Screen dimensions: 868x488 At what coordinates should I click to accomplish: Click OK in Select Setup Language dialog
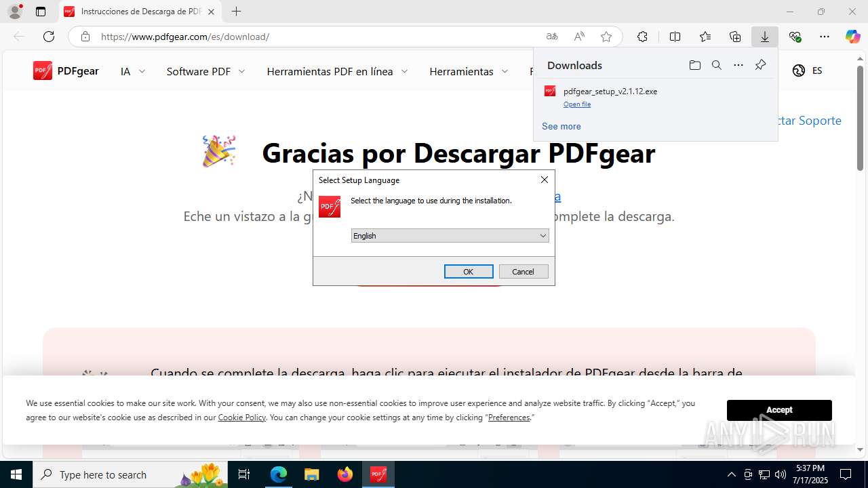tap(469, 271)
